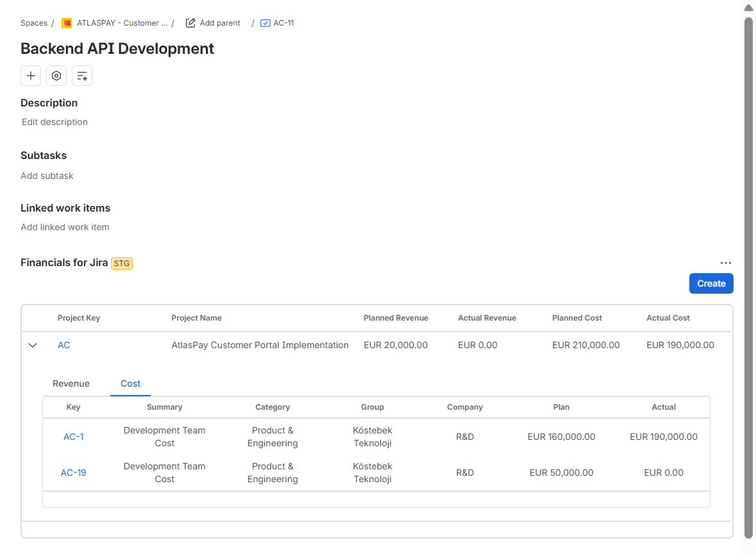Viewport: 756px width, 554px height.
Task: Click the Key column header
Action: click(73, 407)
